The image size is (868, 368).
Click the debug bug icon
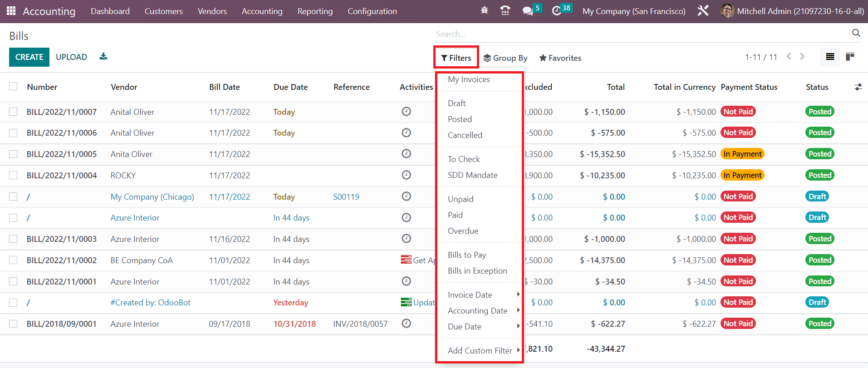coord(484,10)
